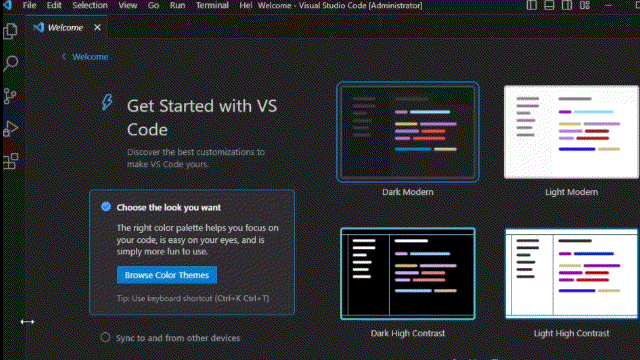Open Run and Debug view icon
The width and height of the screenshot is (640, 360).
coord(11,129)
